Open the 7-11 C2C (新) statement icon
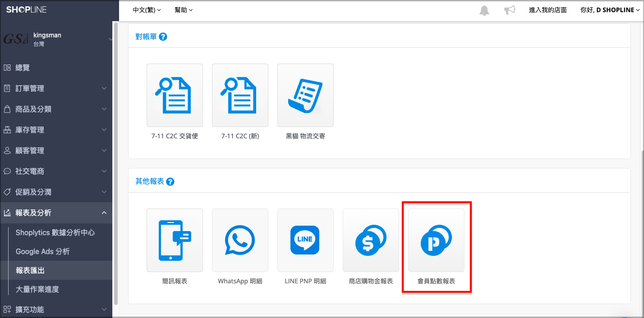644x318 pixels. click(x=240, y=95)
